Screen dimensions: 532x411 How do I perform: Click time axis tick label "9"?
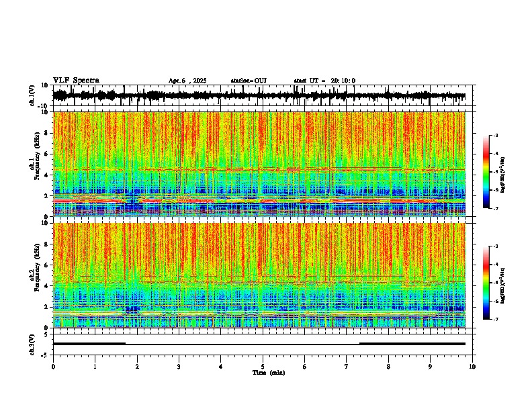tap(430, 367)
